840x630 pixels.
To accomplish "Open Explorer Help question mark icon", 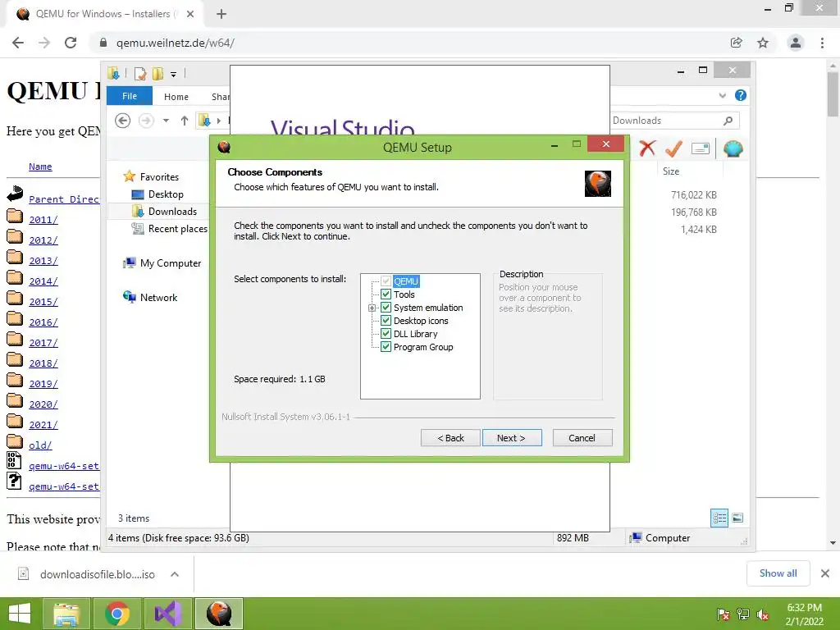I will pos(741,95).
